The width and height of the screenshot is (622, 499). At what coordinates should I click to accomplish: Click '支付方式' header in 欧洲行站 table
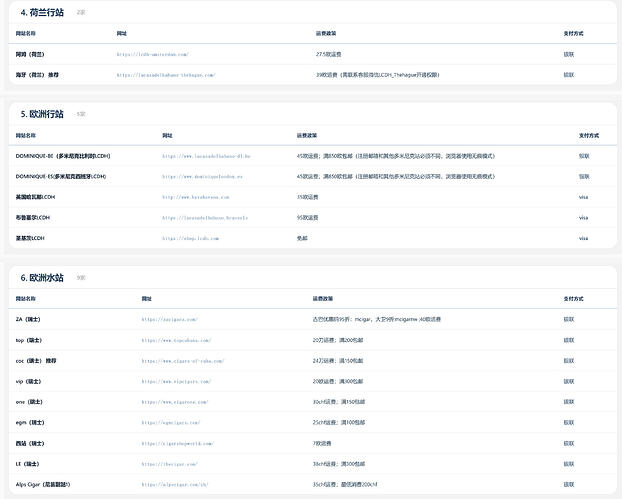(589, 136)
